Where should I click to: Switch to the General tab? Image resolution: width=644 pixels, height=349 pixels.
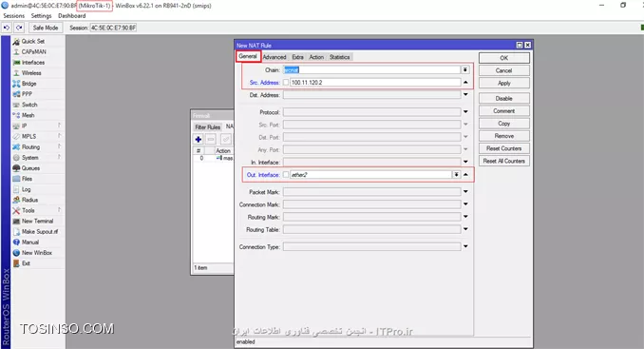pos(248,57)
